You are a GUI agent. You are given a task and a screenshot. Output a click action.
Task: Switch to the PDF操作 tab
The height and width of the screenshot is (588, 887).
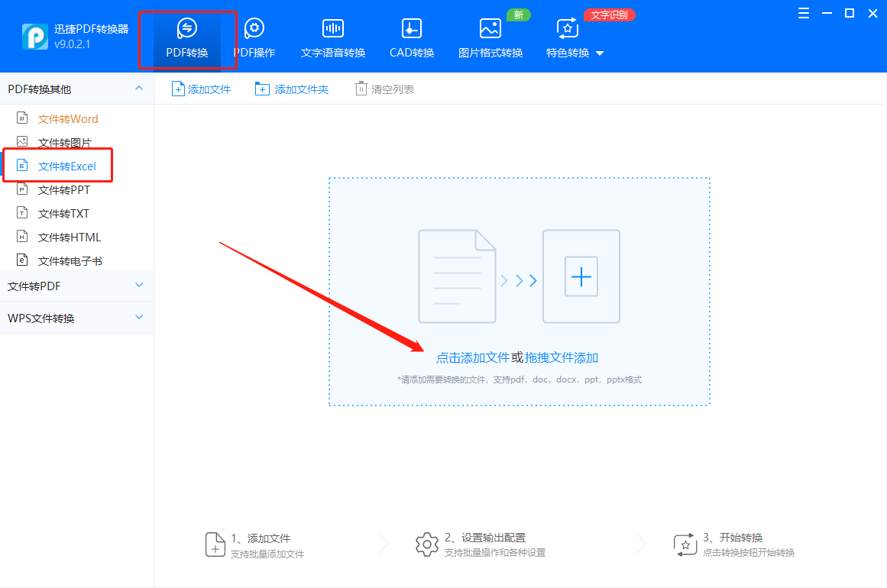point(254,38)
